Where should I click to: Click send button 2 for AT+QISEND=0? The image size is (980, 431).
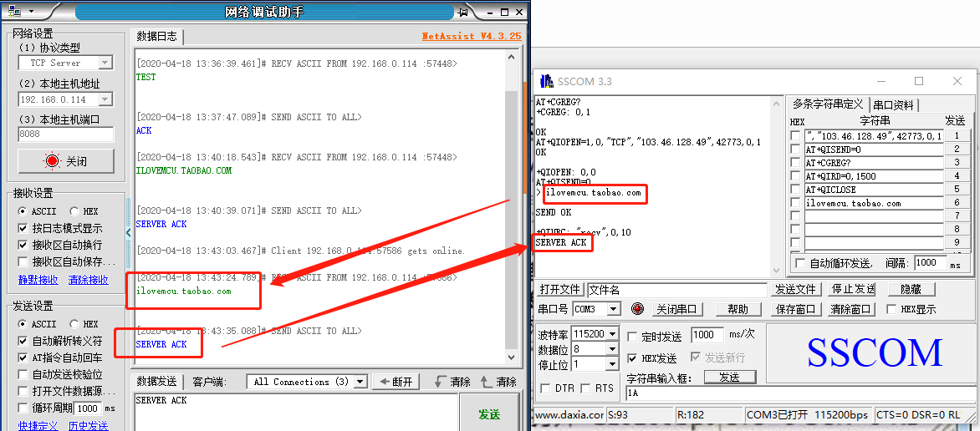(x=957, y=150)
